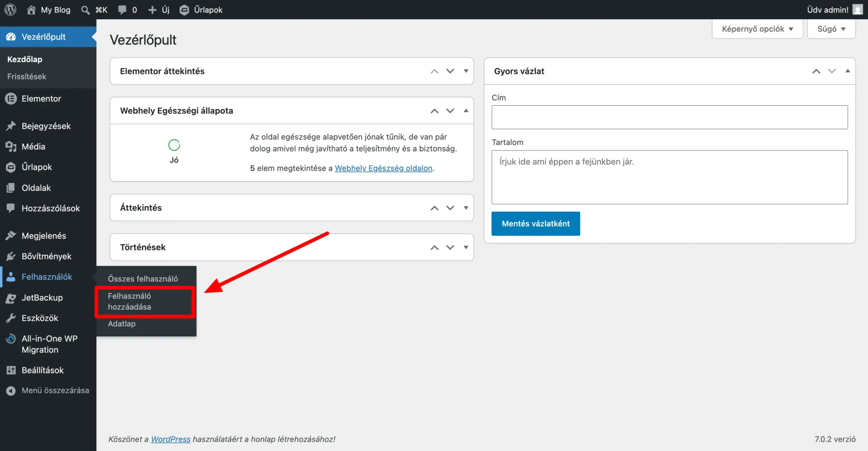This screenshot has height=451, width=868.
Task: Click Menü összezárása label
Action: pyautogui.click(x=55, y=391)
